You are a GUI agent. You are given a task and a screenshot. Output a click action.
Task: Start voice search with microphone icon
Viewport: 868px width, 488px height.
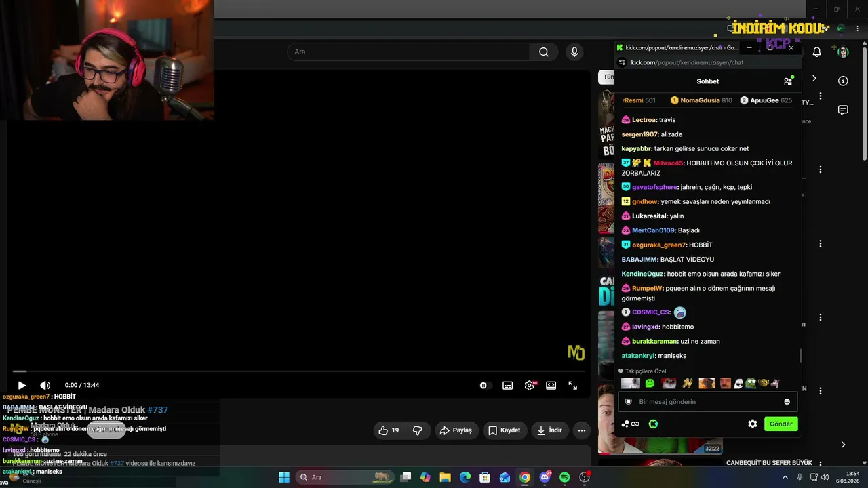(x=574, y=52)
